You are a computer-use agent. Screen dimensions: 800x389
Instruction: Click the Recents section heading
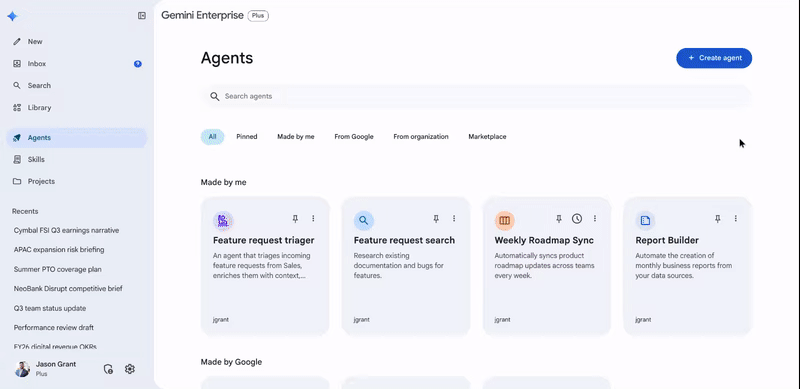[x=25, y=211]
